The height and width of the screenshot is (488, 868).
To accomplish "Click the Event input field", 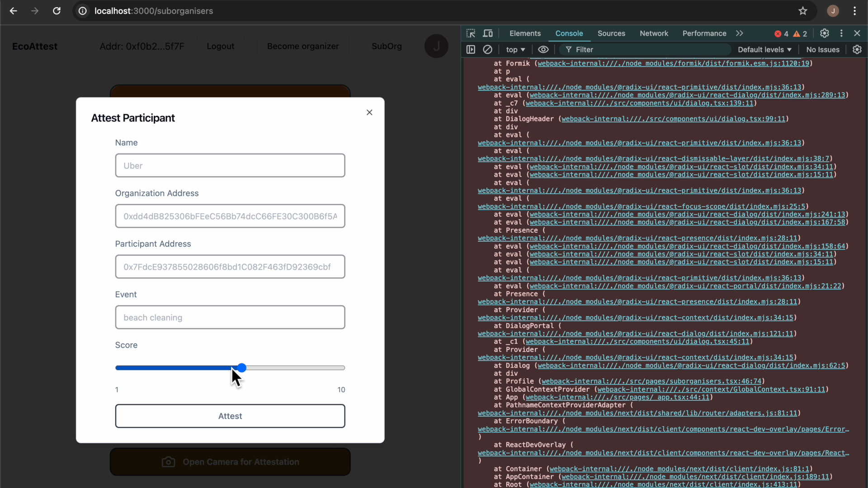I will (230, 317).
